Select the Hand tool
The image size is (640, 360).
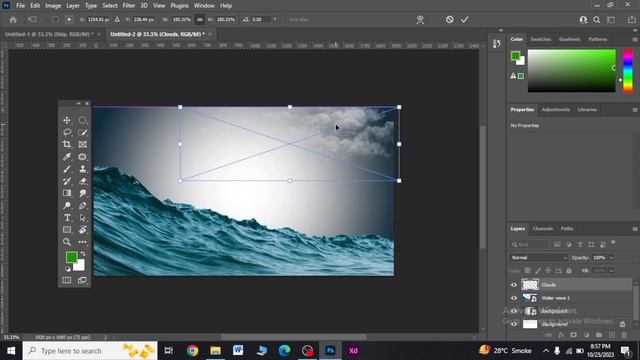point(82,230)
